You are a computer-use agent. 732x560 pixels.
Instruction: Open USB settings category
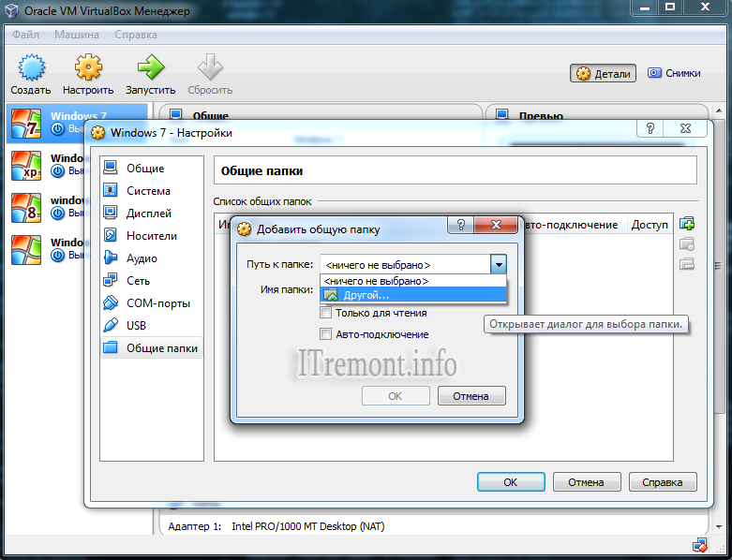152,326
